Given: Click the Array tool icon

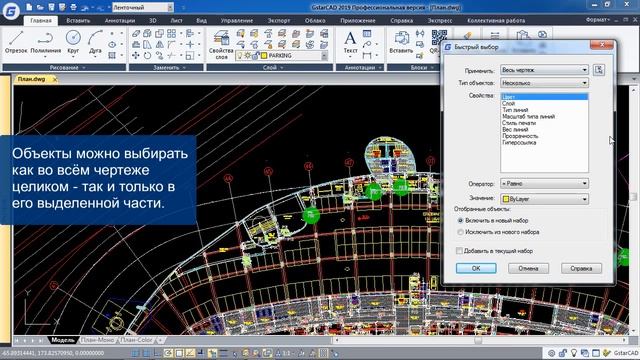Looking at the screenshot, I should point(171,33).
